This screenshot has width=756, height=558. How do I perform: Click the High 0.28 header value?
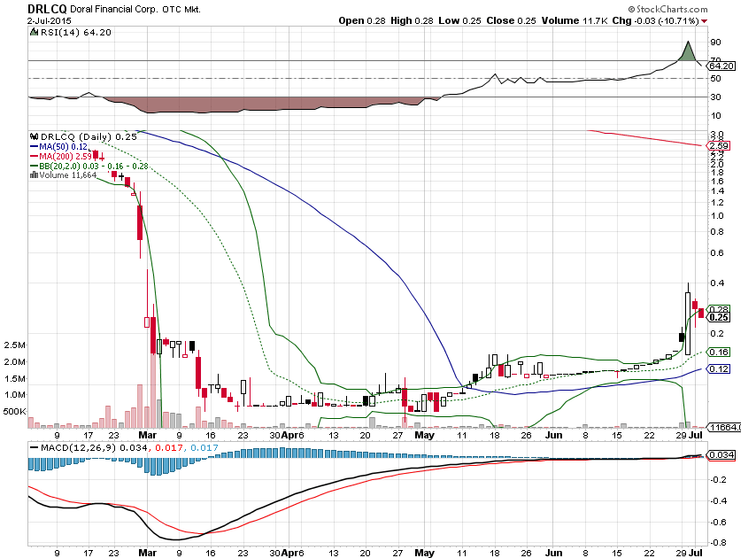point(412,20)
